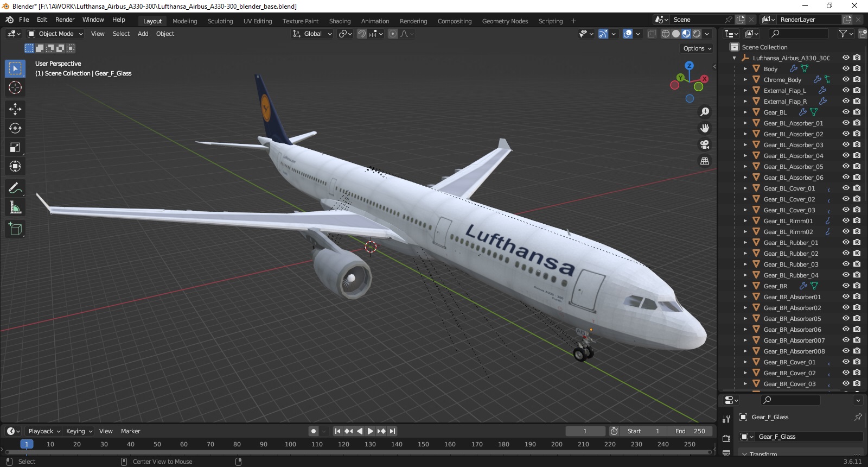
Task: Toggle proportional editing icon
Action: (393, 34)
